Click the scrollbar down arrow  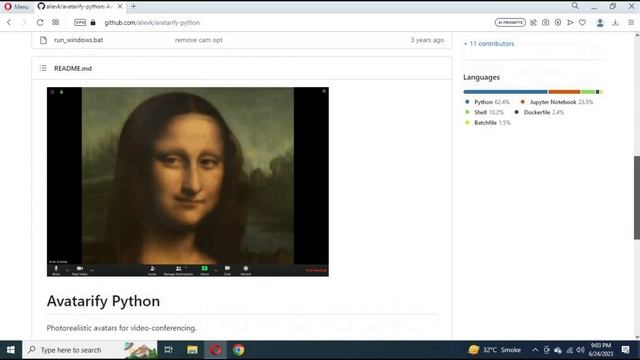[637, 337]
